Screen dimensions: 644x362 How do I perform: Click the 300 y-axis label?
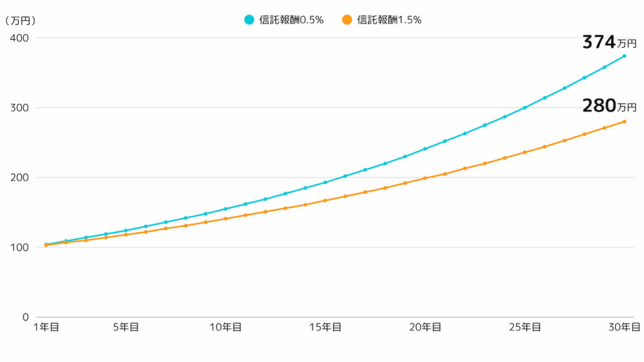click(20, 107)
